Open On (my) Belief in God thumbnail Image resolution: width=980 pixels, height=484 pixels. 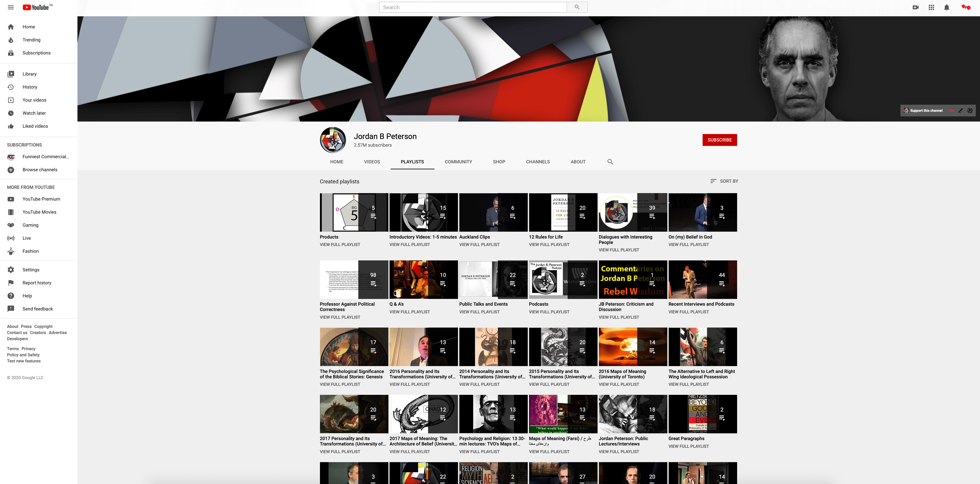(x=703, y=212)
